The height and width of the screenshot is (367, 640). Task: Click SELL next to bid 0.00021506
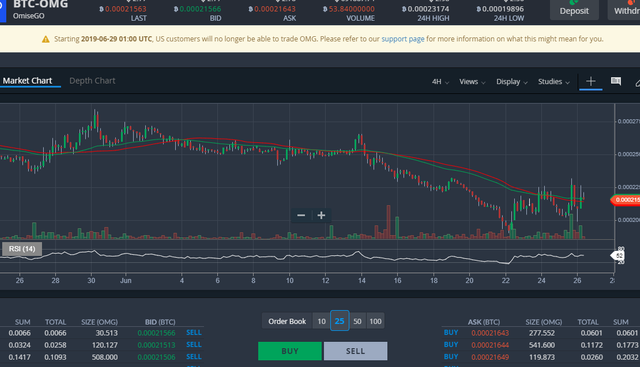(194, 356)
